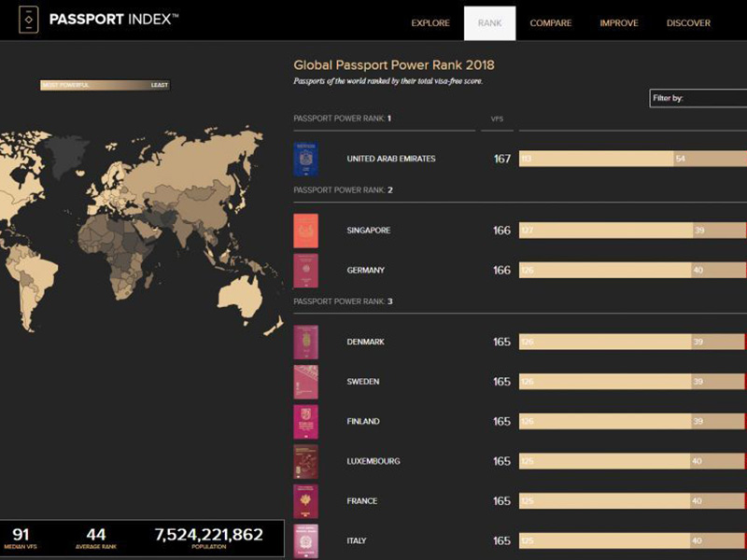Open the Denmark passport cover
Viewport: 747px width, 560px height.
pos(306,342)
